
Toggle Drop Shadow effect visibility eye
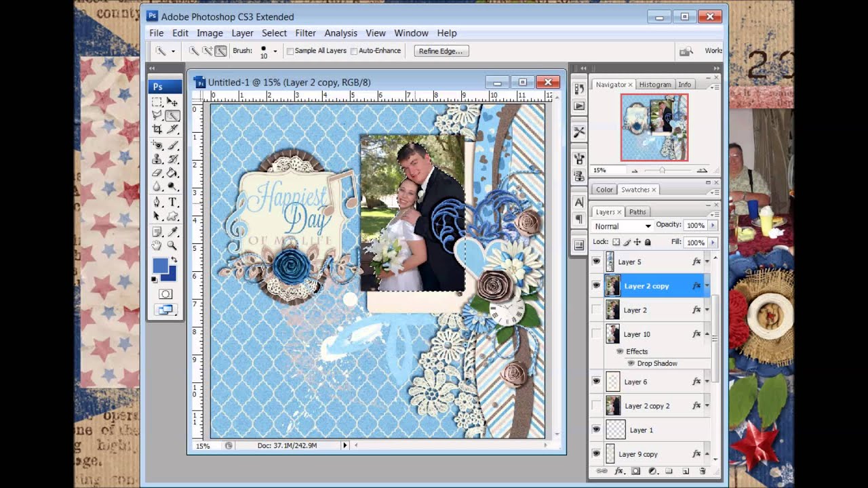tap(631, 363)
